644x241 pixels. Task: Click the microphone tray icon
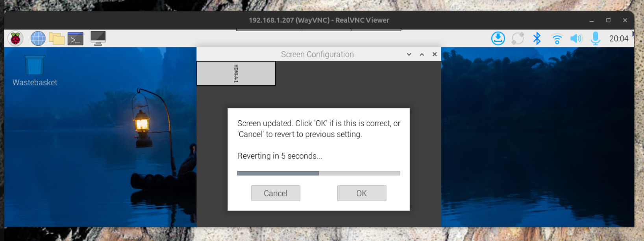595,39
